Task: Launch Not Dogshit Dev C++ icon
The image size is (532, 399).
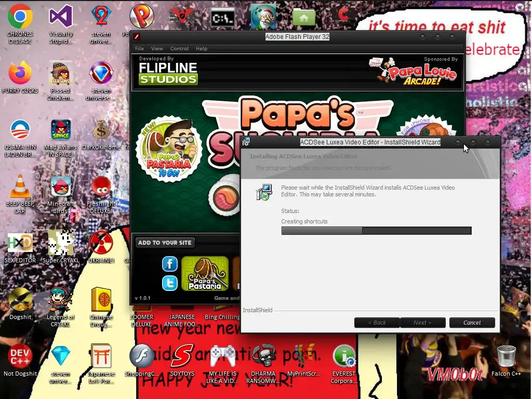Action: pyautogui.click(x=20, y=356)
